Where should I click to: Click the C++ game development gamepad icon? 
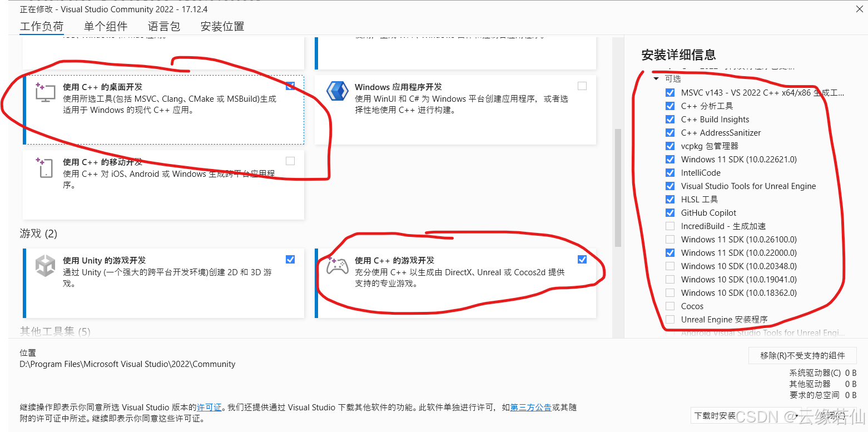pyautogui.click(x=337, y=266)
